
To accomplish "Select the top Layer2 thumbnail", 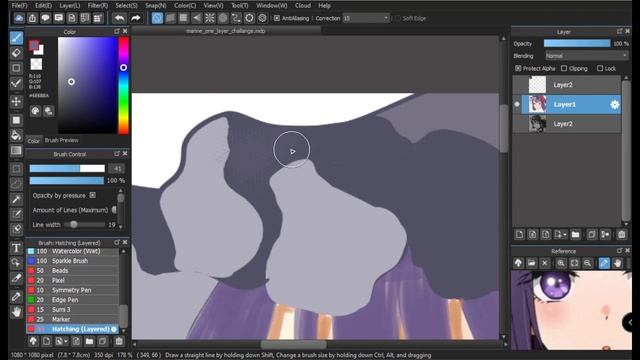I will pyautogui.click(x=537, y=85).
